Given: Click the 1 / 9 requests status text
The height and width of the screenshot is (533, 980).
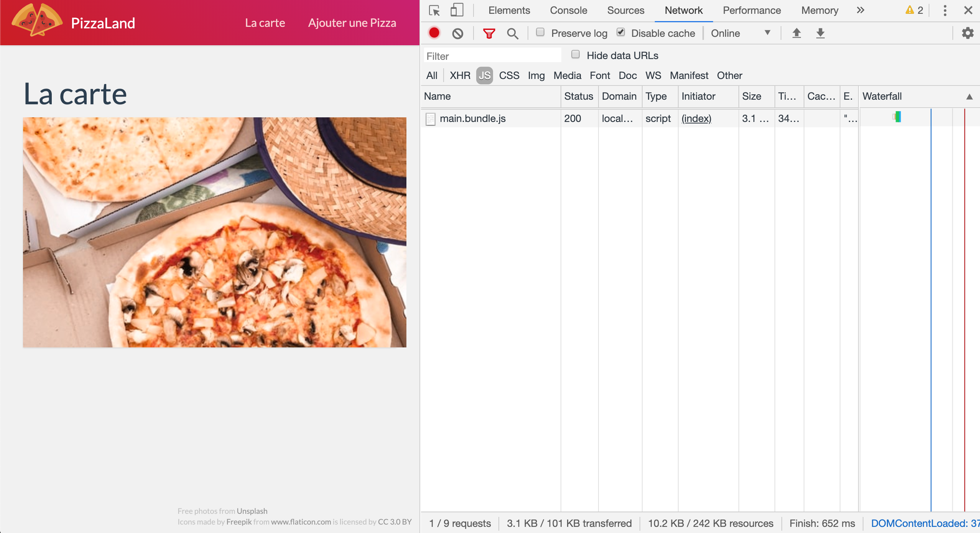Looking at the screenshot, I should [460, 523].
